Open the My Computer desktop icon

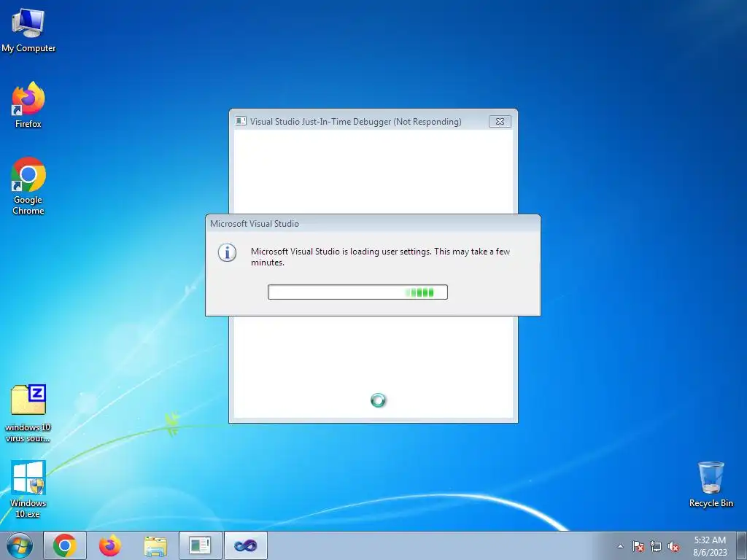tap(28, 30)
